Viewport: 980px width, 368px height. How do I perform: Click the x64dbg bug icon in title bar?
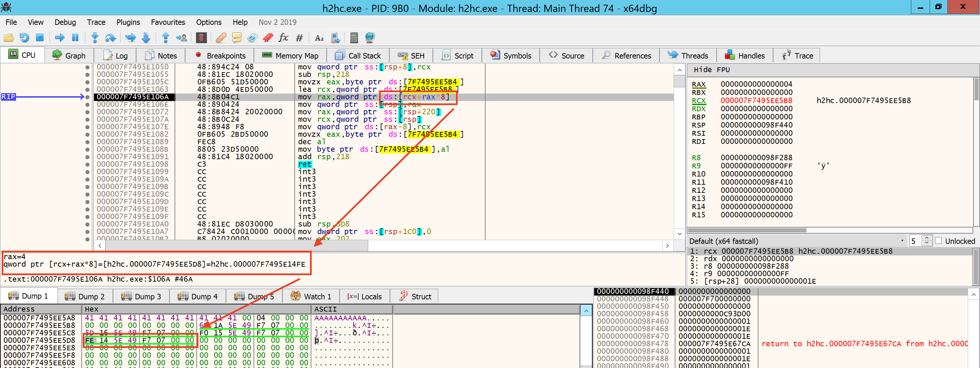point(6,7)
